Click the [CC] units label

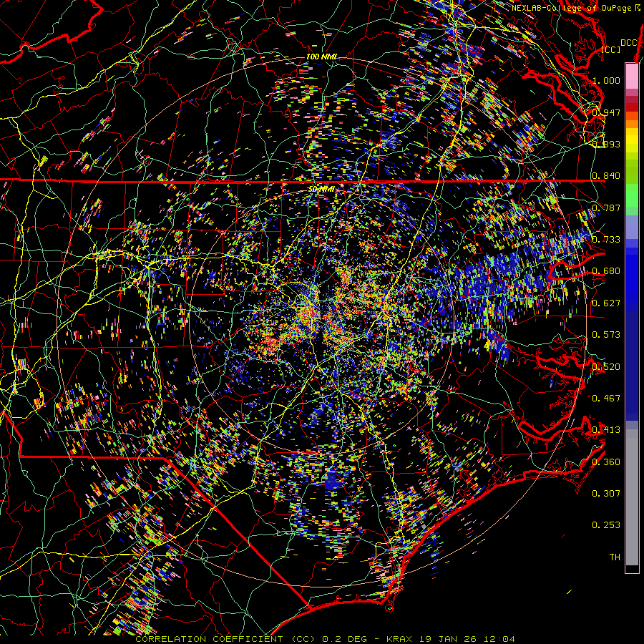pyautogui.click(x=611, y=49)
